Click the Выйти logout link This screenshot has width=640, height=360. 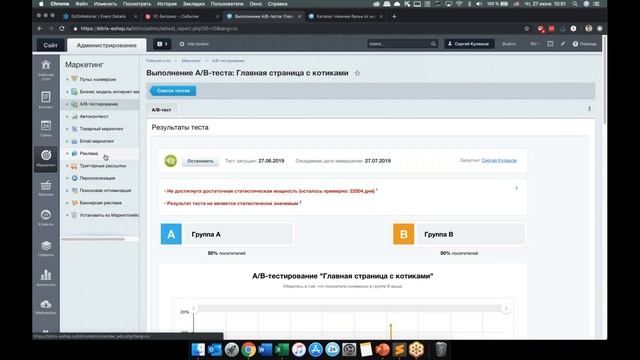tap(509, 44)
